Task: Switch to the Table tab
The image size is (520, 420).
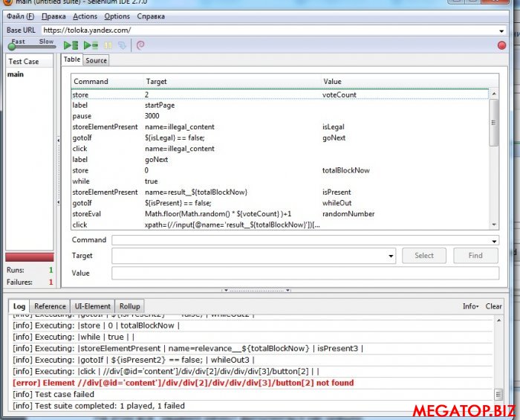Action: [x=72, y=59]
